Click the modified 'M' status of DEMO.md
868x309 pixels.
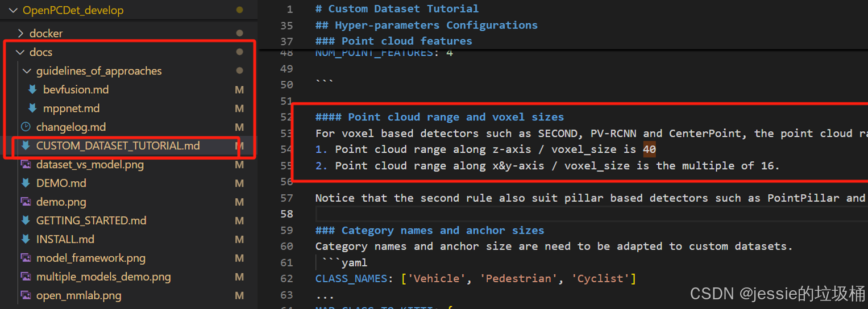point(239,183)
